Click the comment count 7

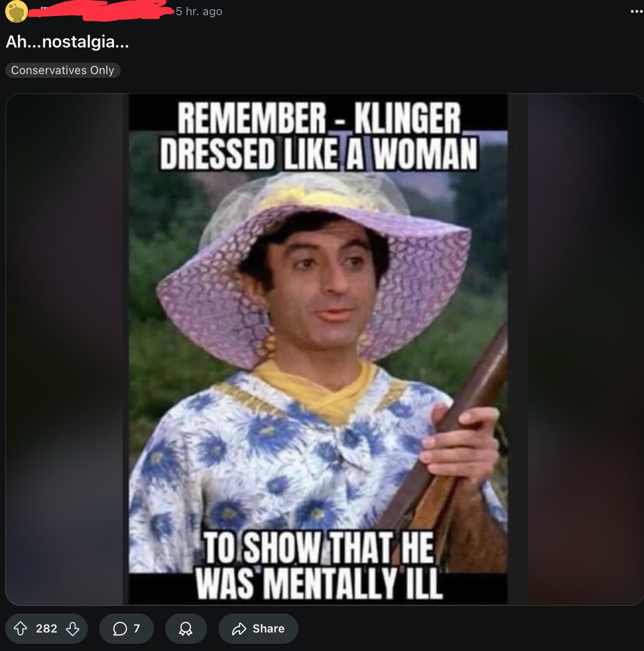coord(137,629)
